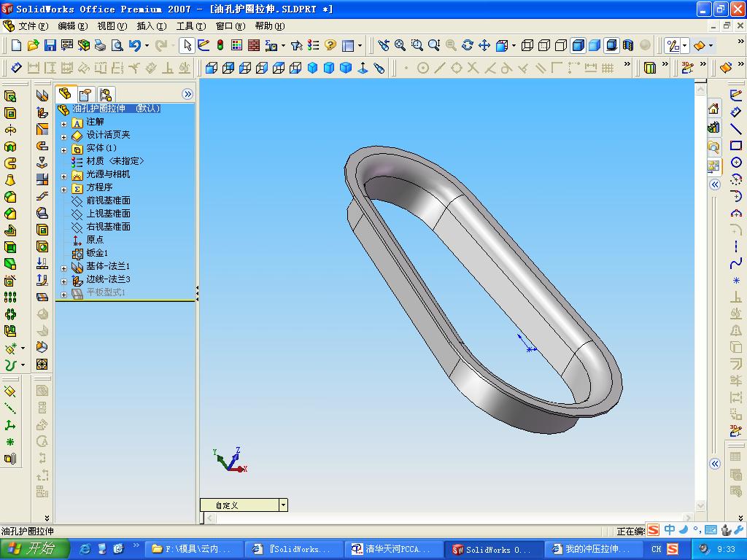
Task: Select the Zoom to Area icon
Action: [417, 45]
